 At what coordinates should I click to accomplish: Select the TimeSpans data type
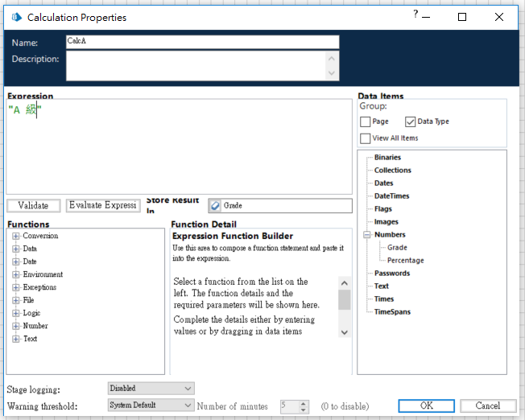point(392,312)
